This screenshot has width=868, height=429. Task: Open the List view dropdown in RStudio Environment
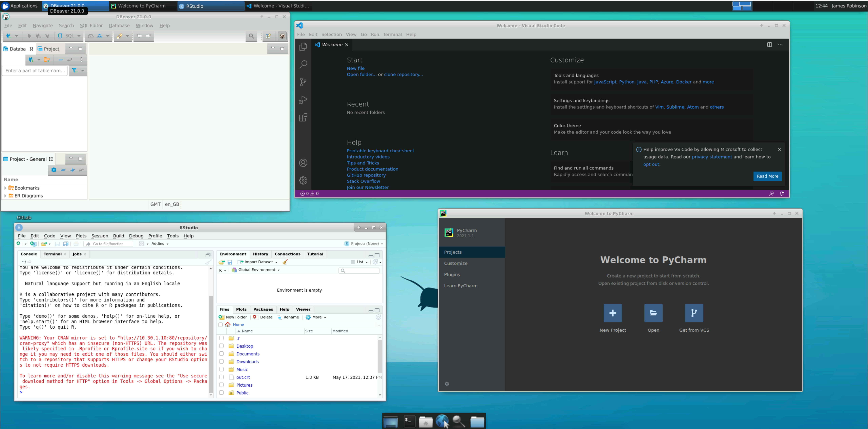pos(359,262)
